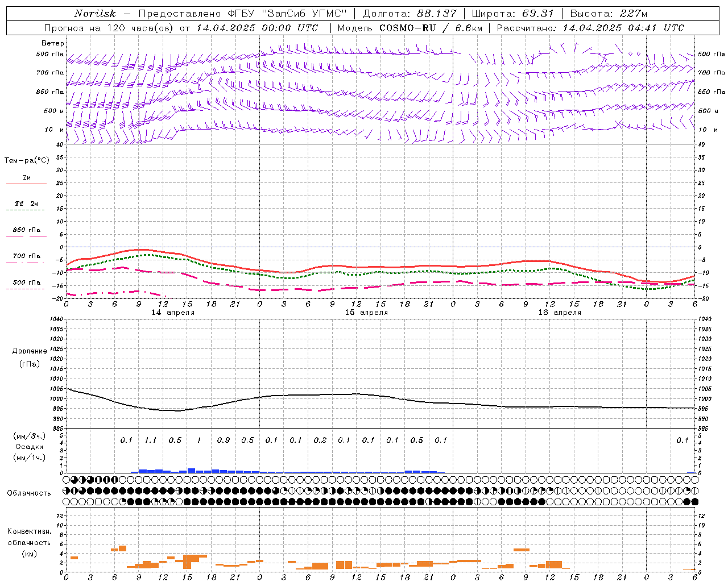Click the "Конвективн." convective cloud label
The image size is (728, 582).
click(29, 531)
